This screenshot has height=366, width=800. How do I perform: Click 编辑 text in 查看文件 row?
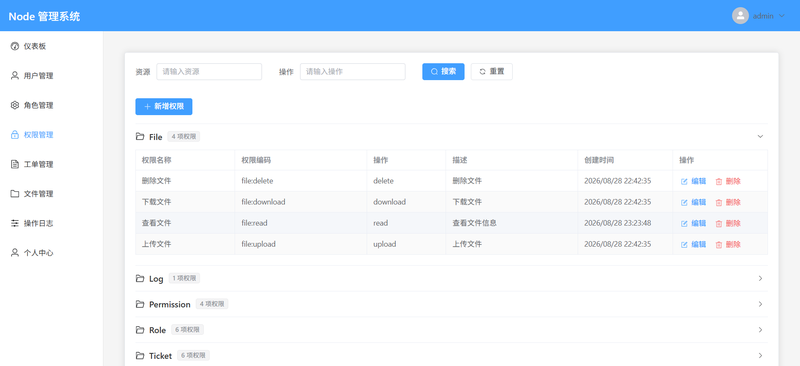(x=698, y=224)
